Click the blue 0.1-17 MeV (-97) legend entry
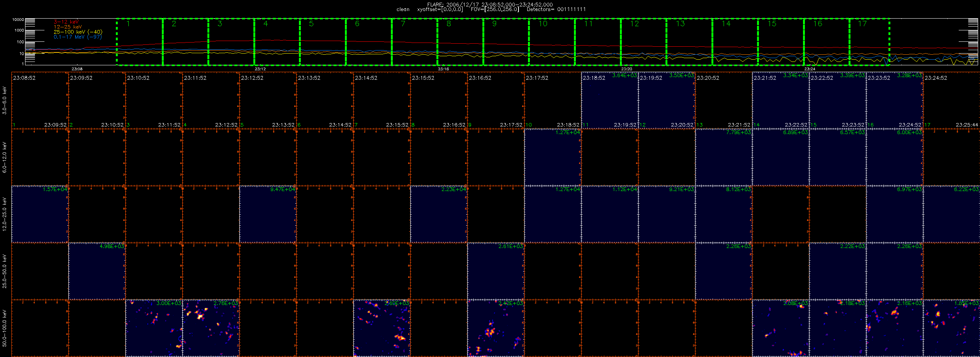980x357 pixels. click(77, 37)
